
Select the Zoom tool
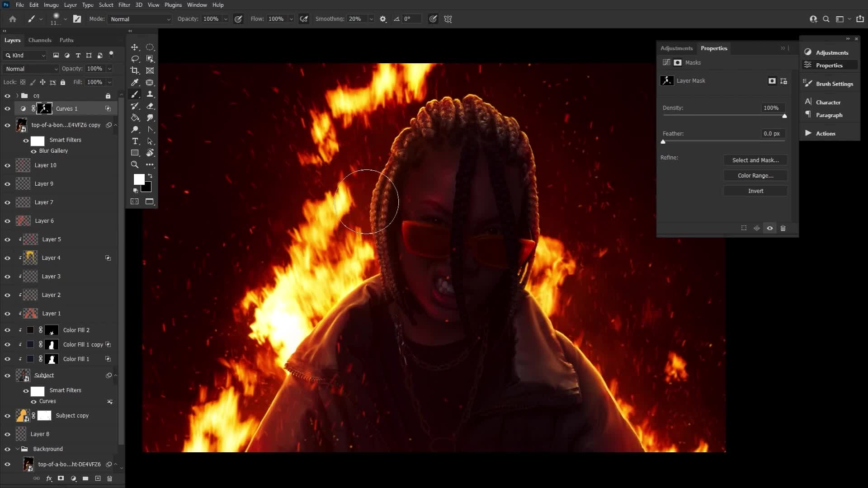click(135, 164)
